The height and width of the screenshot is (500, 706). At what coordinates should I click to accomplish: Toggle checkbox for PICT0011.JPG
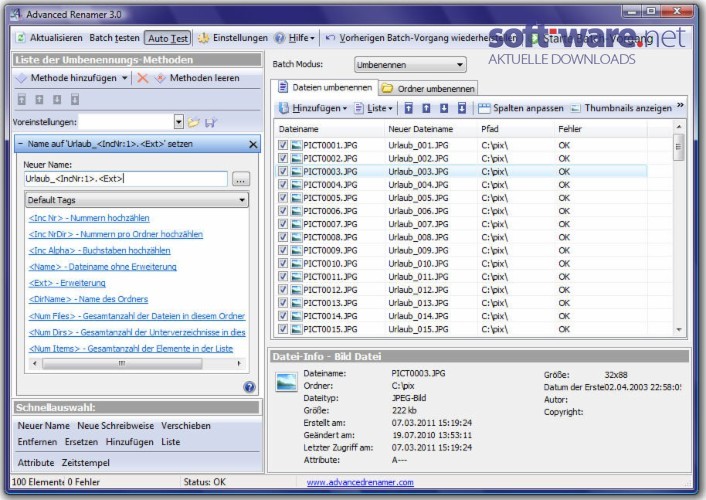click(x=283, y=276)
